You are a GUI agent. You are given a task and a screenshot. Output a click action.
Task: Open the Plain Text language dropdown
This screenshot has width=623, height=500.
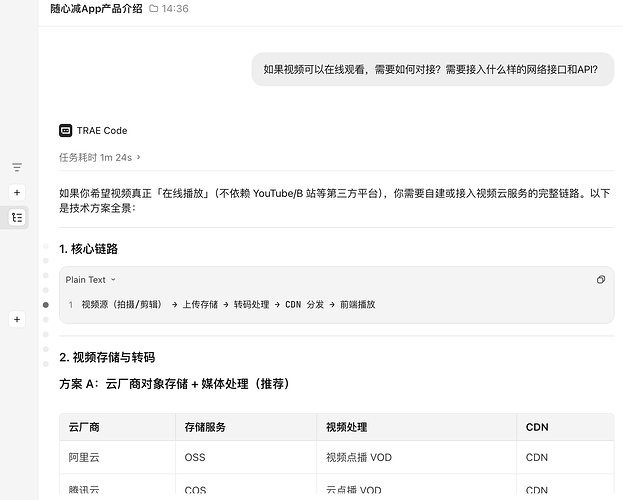tap(91, 280)
